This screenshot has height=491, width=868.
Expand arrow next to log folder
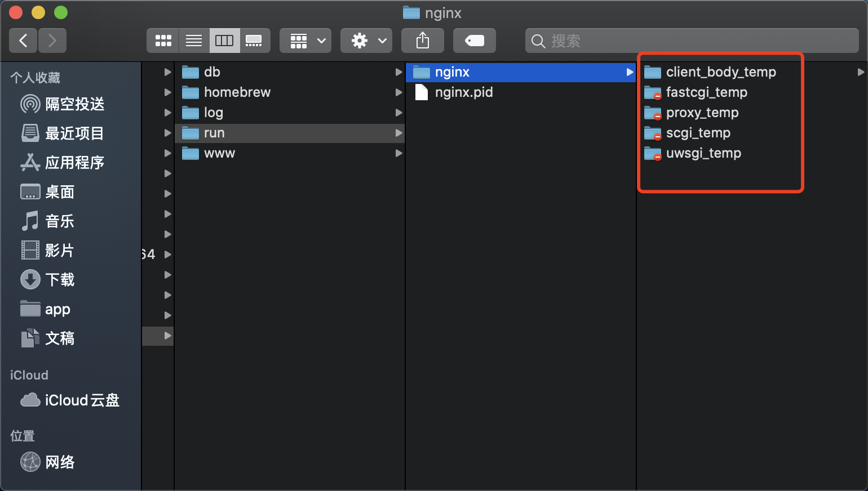tap(398, 113)
